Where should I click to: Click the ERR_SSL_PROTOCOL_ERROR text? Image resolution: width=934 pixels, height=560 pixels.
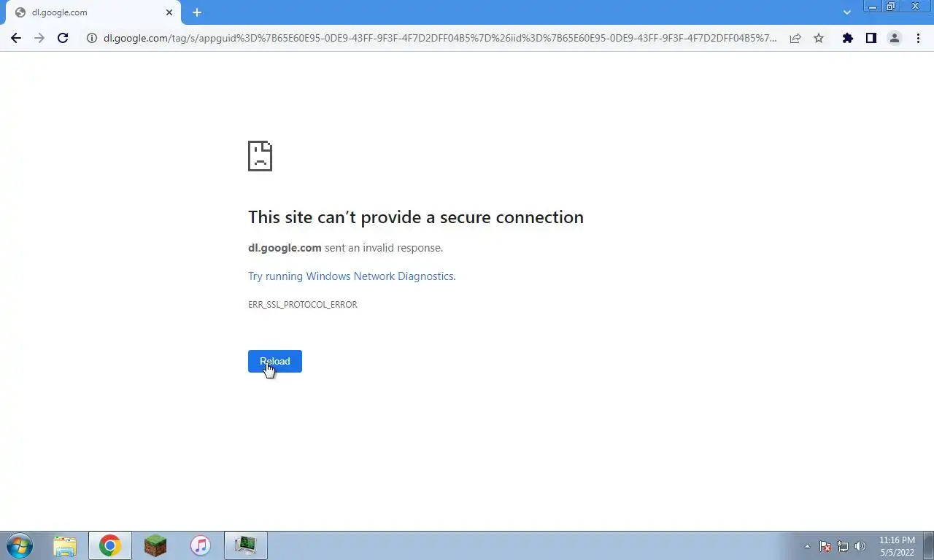tap(303, 305)
